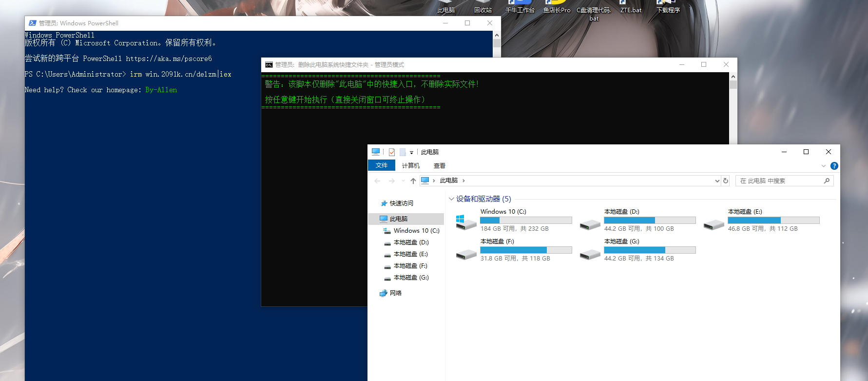This screenshot has height=381, width=868.
Task: Select 网络 in the navigation pane
Action: coord(395,293)
